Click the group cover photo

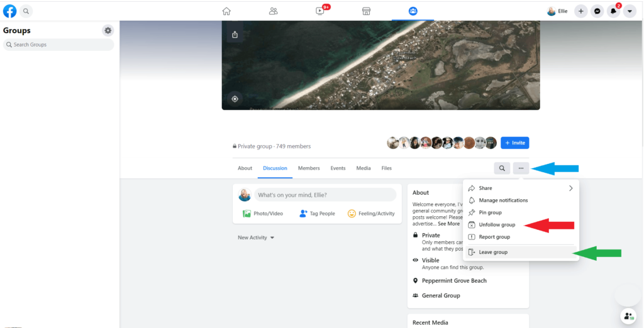click(380, 65)
